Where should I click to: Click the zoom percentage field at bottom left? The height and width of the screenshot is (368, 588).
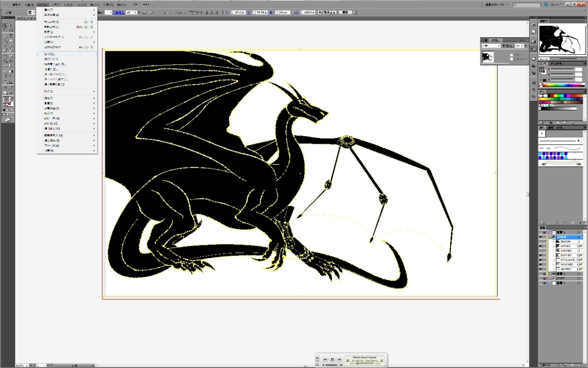pyautogui.click(x=21, y=366)
